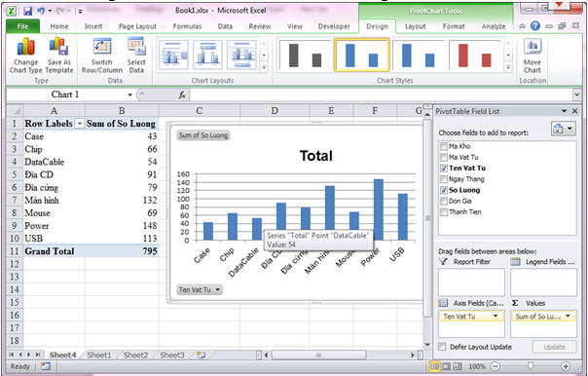Open Change Chart Type dialog
This screenshot has height=376, width=588.
click(x=25, y=56)
